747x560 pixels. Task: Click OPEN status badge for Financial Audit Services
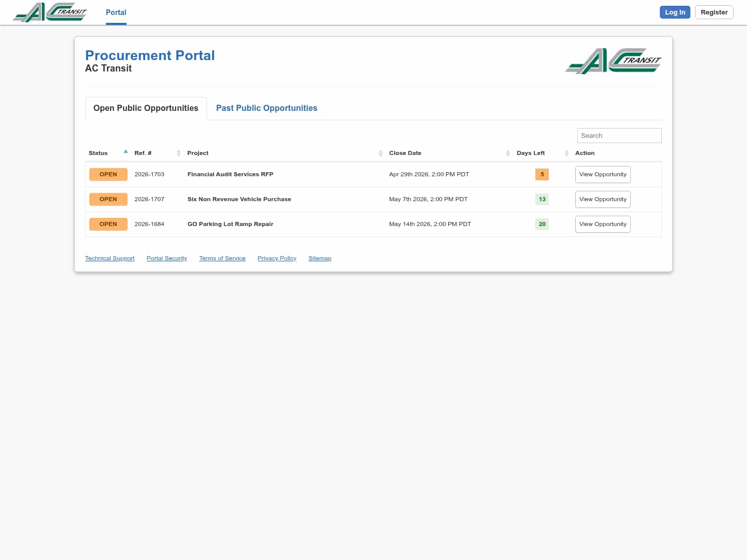[108, 175]
